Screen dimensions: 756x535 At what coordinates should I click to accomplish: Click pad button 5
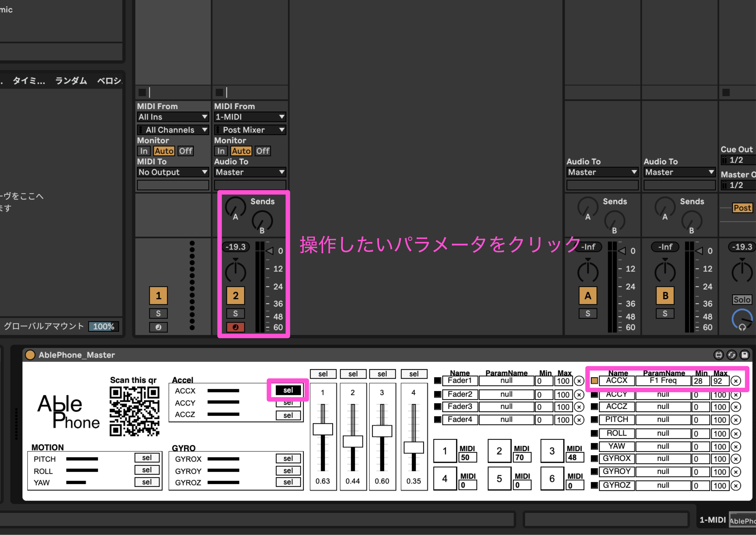[499, 478]
